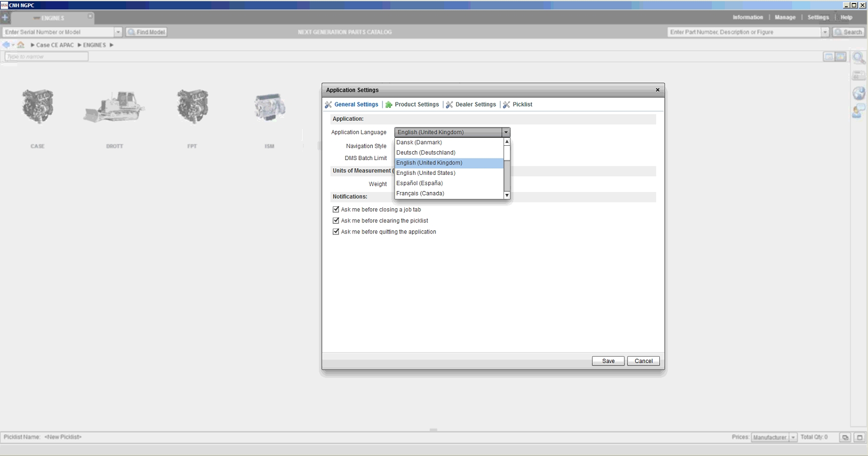Screen dimensions: 868x456
Task: Click ENGINES breadcrumb
Action: (94, 45)
